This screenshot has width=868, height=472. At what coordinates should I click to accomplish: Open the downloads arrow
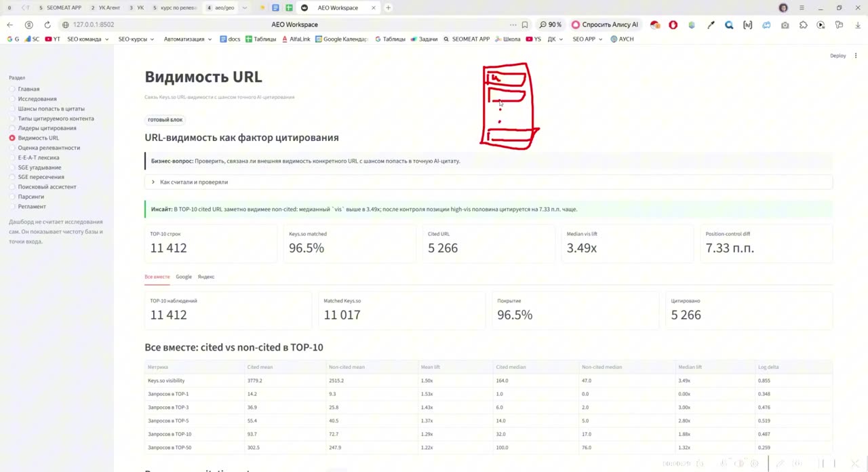pyautogui.click(x=856, y=24)
